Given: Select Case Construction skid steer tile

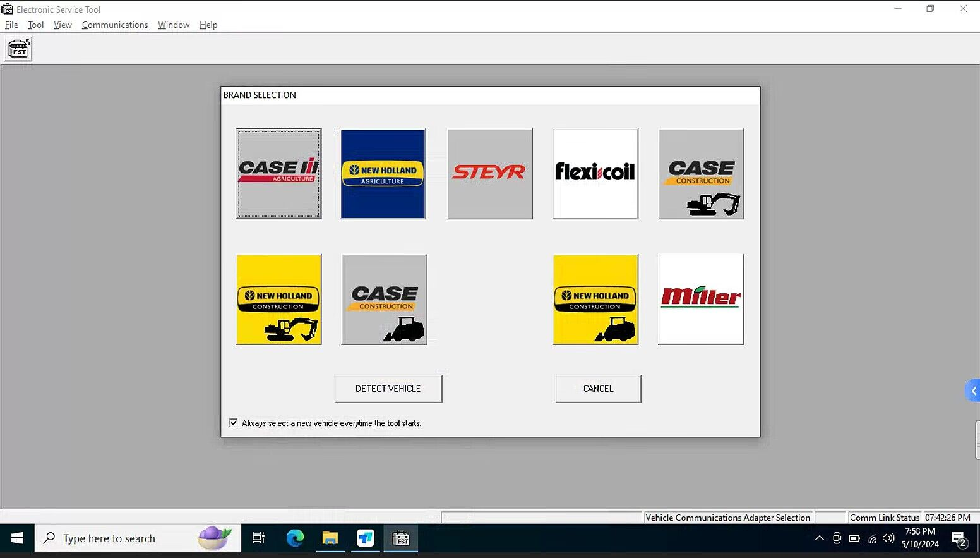Looking at the screenshot, I should [x=384, y=300].
